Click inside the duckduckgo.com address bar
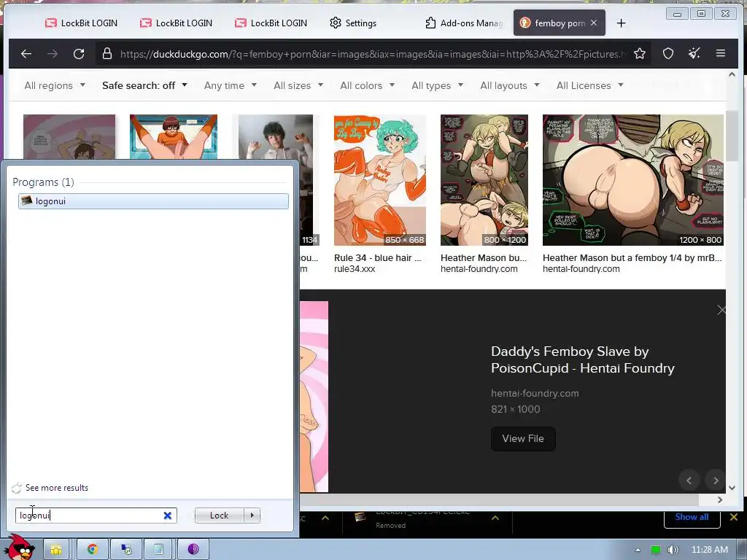 point(371,54)
